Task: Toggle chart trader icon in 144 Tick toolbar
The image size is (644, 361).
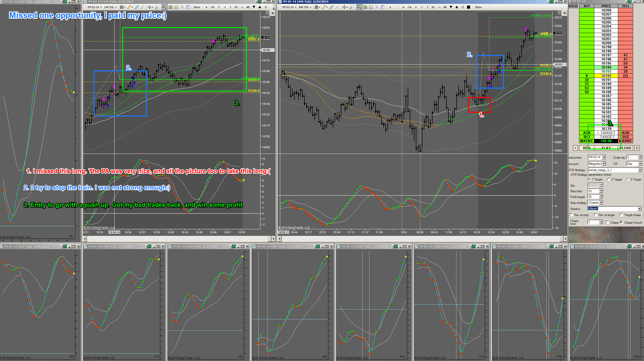Action: tap(164, 7)
